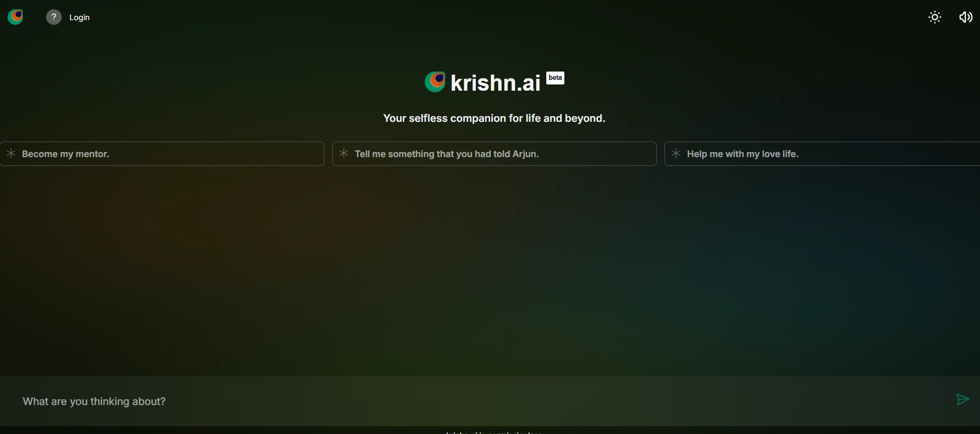Screen dimensions: 980x434
Task: Toggle light theme with the sun icon
Action: [935, 17]
